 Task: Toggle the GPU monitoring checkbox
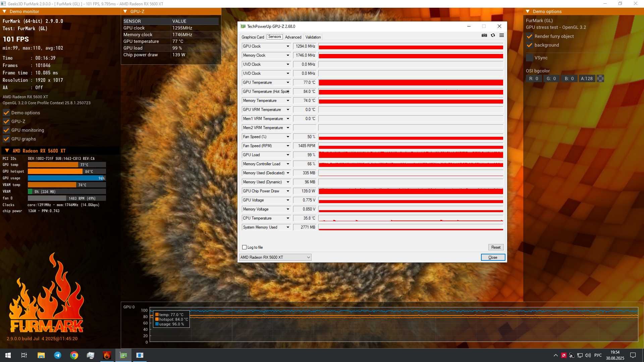pyautogui.click(x=6, y=130)
